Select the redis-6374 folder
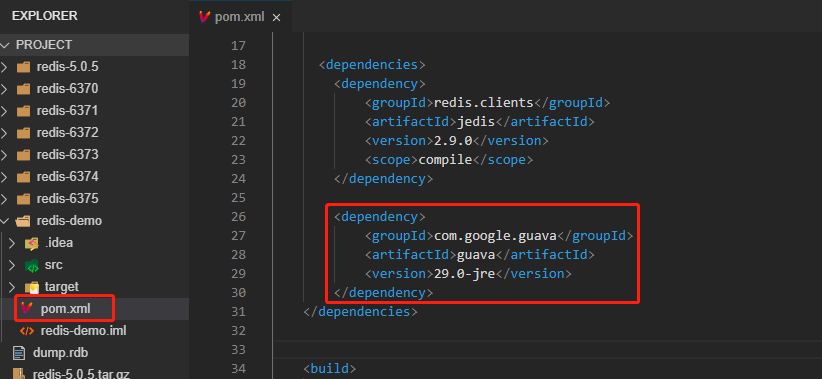The height and width of the screenshot is (379, 822). point(67,177)
